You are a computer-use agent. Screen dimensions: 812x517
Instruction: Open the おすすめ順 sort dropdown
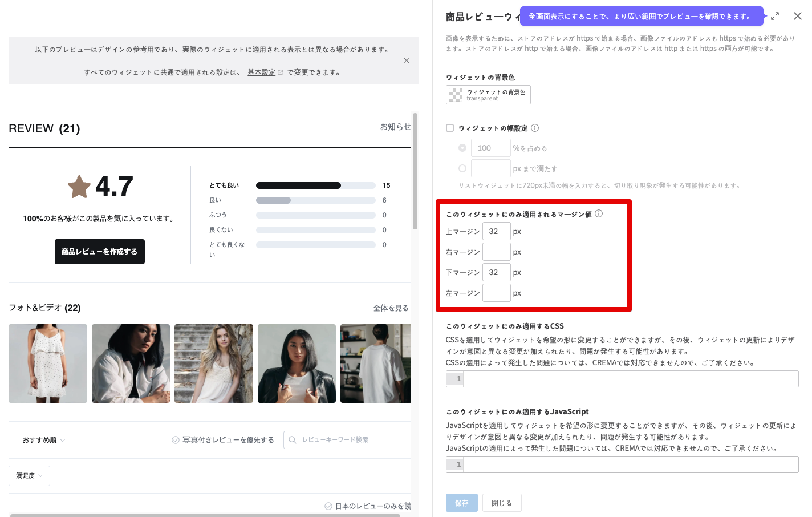43,440
